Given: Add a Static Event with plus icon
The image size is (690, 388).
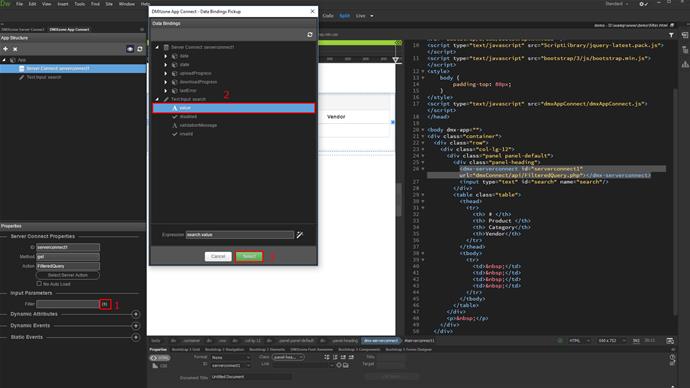Looking at the screenshot, I should point(136,337).
